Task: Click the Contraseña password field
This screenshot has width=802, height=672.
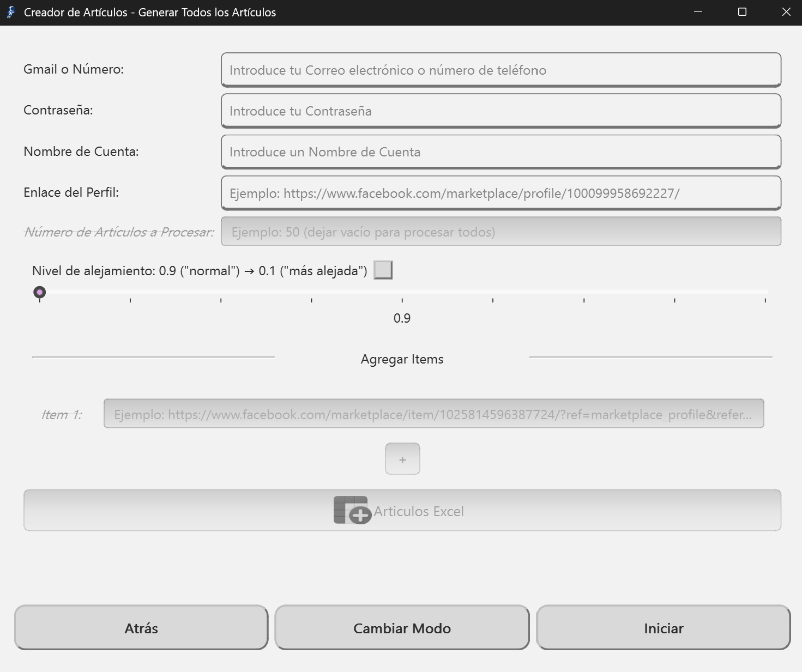Action: (x=501, y=111)
